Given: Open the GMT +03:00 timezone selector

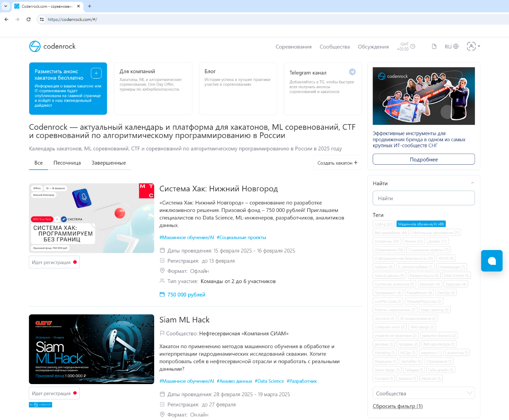Looking at the screenshot, I should 406,47.
